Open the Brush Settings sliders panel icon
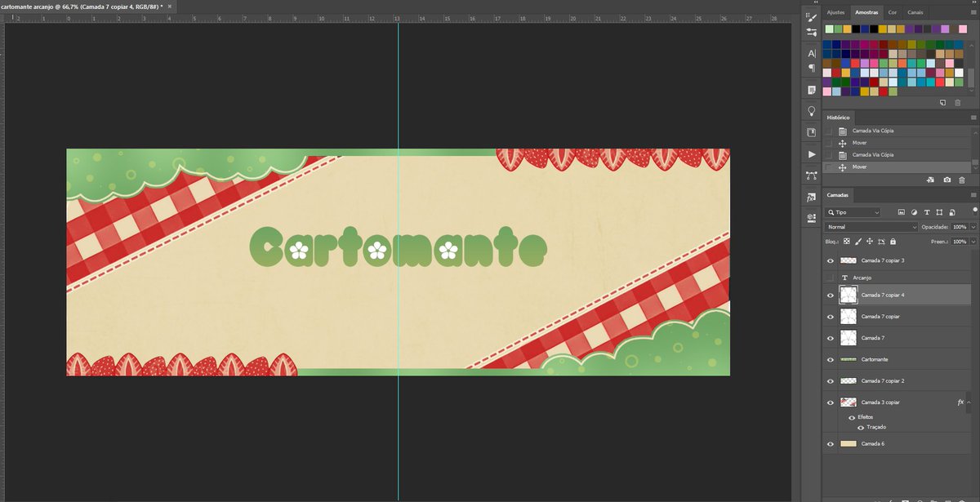This screenshot has width=980, height=502. 811,33
